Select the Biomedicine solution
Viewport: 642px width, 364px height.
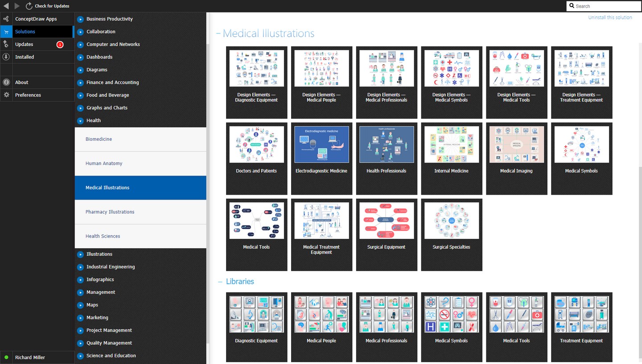click(140, 139)
